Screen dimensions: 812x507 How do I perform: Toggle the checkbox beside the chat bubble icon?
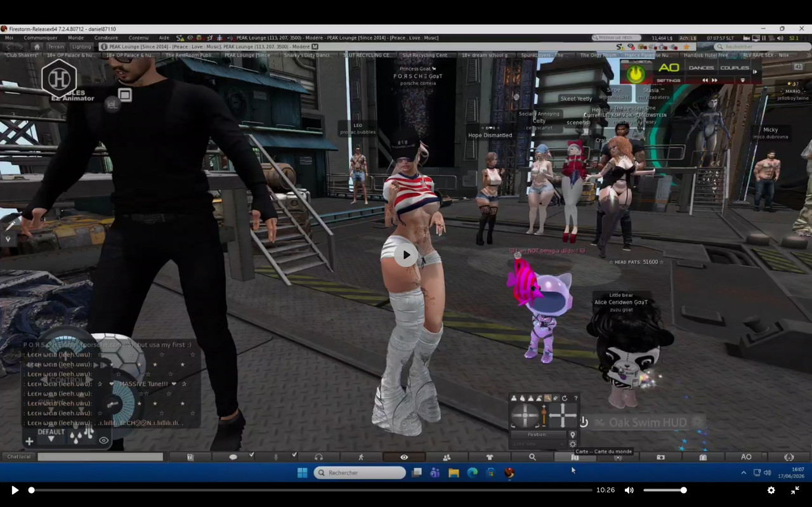point(252,455)
